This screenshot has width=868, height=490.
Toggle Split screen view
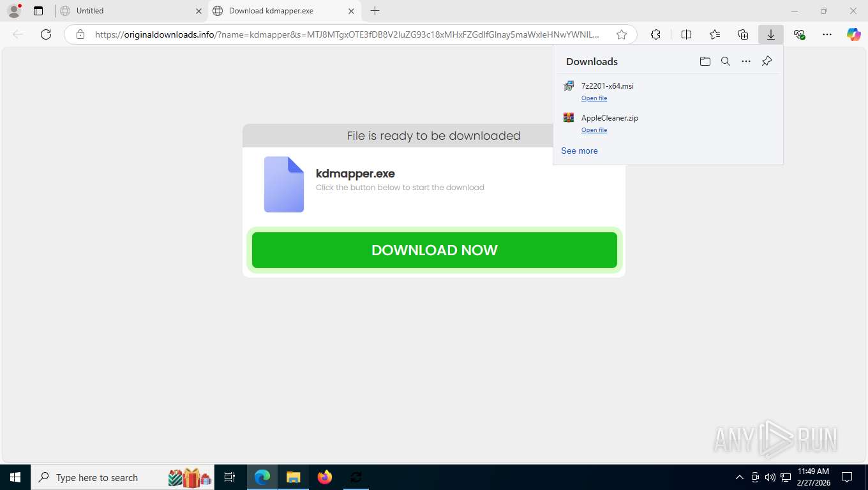(x=686, y=34)
